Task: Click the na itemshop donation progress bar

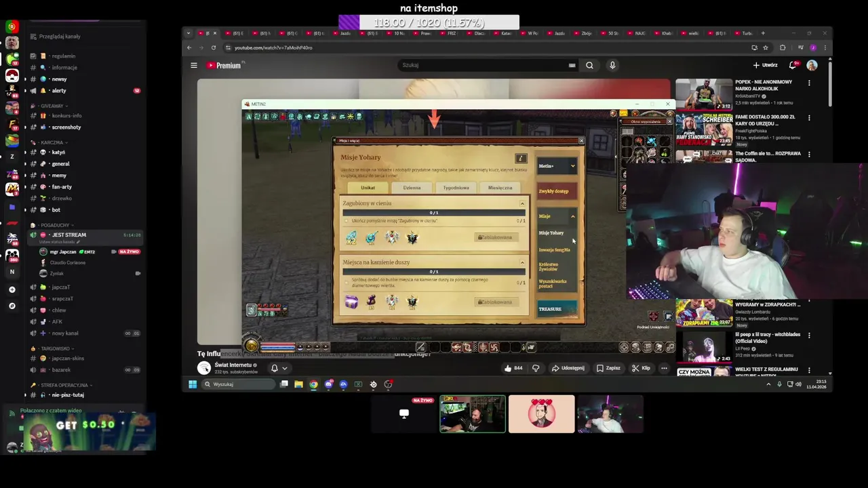Action: click(429, 23)
